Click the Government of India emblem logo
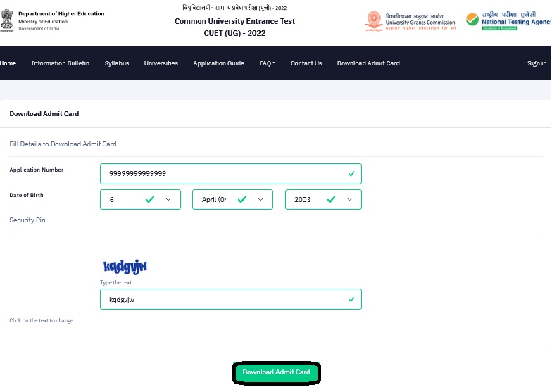 click(7, 21)
